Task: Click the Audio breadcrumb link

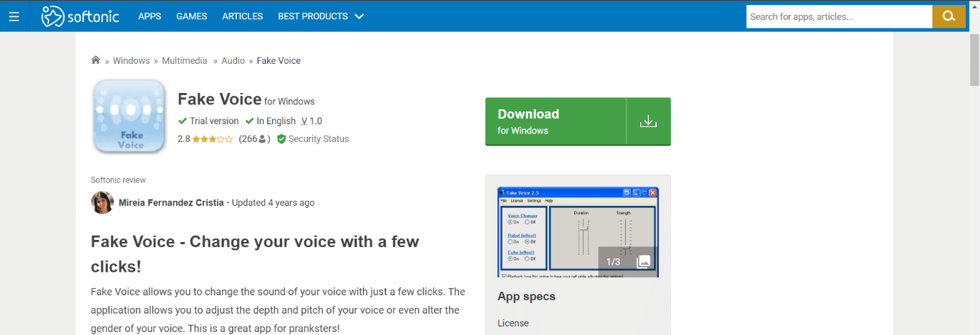Action: pos(233,60)
